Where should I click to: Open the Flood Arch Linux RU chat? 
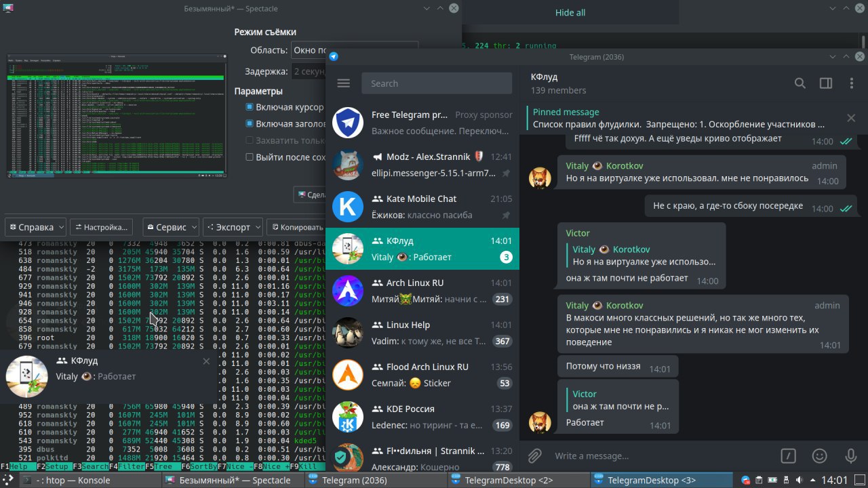coord(422,375)
